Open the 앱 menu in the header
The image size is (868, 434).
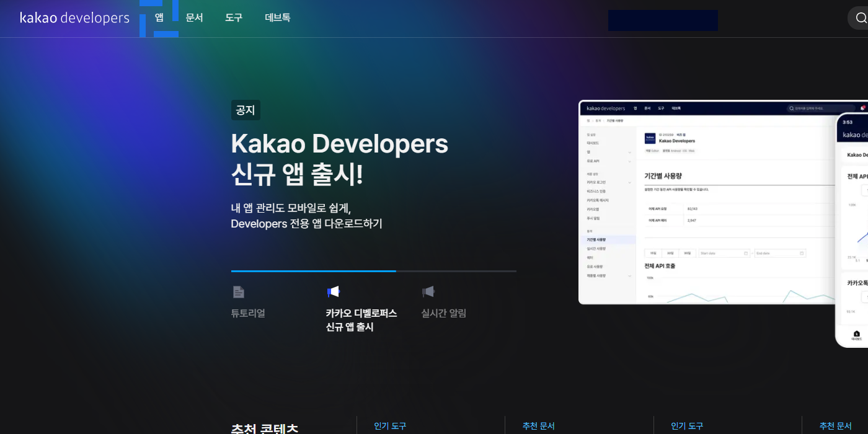pos(159,18)
